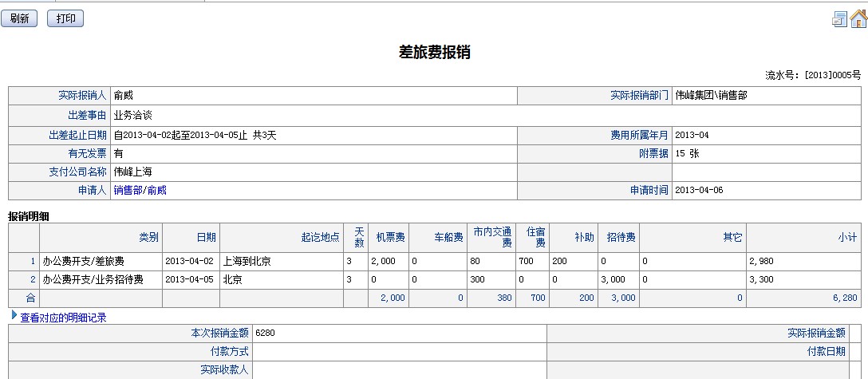Screen dimensions: 868x379
Task: Select the trip reason 业务洽谈
Action: (x=133, y=115)
